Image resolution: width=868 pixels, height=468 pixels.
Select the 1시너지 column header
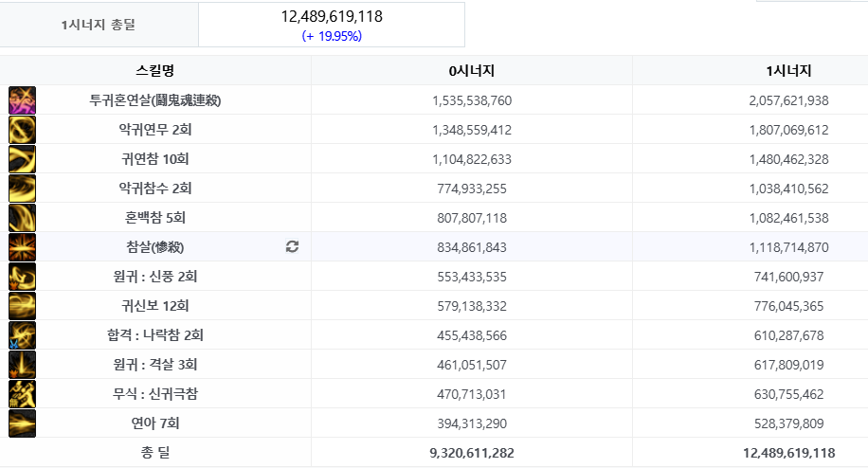[788, 71]
